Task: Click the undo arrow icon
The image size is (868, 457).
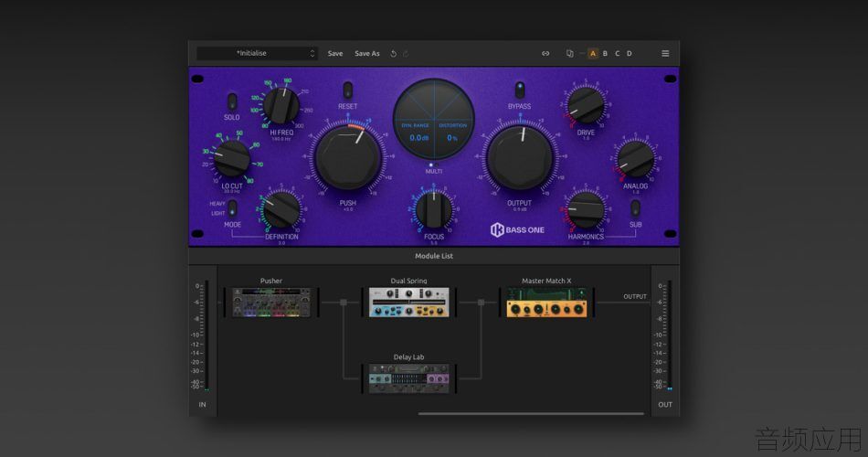Action: [x=394, y=54]
